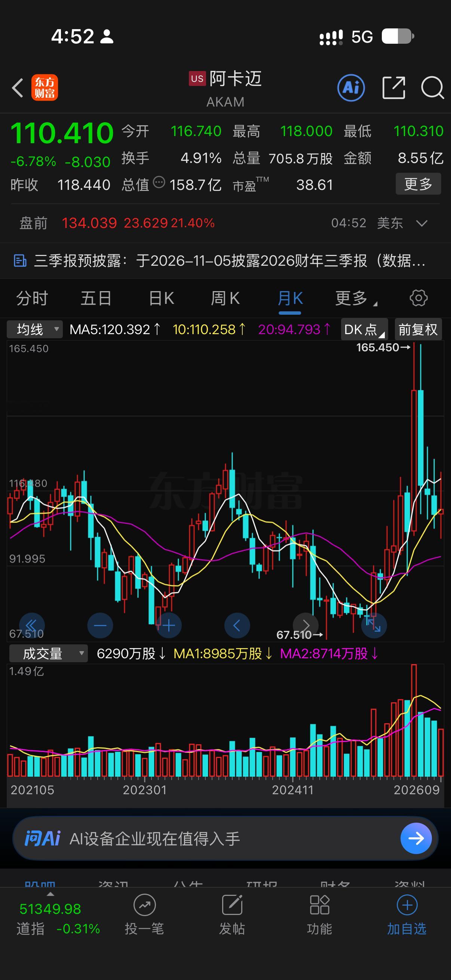Viewport: 451px width, 980px height.
Task: Tap the announcement document icon
Action: pos(20,261)
